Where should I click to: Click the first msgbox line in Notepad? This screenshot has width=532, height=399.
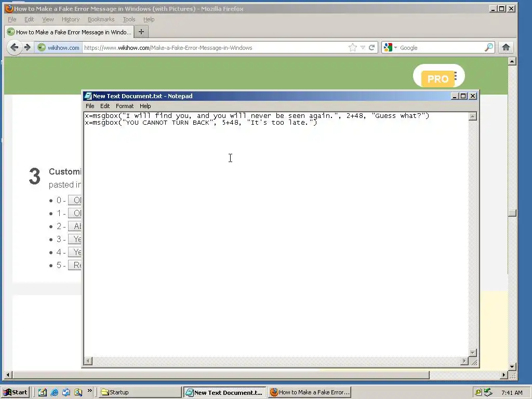point(257,116)
